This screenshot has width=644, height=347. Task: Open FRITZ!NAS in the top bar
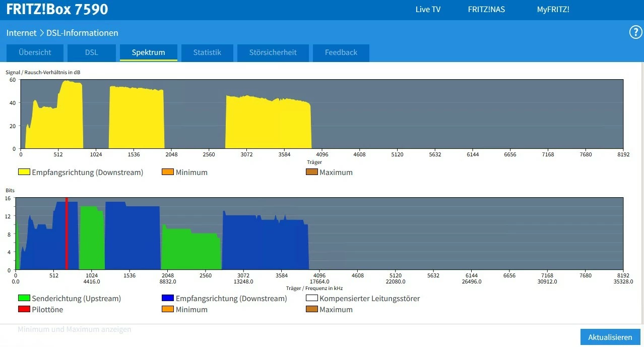click(x=486, y=10)
